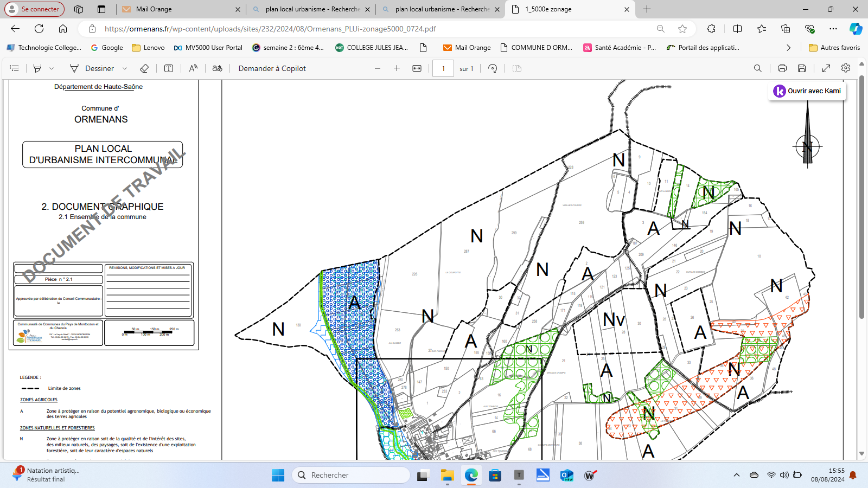The width and height of the screenshot is (868, 488).
Task: Open the taskbar clock and date
Action: pos(828,475)
